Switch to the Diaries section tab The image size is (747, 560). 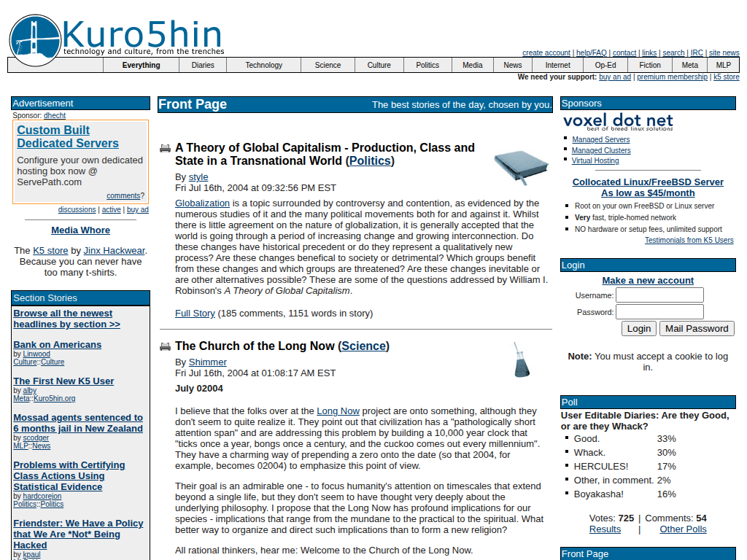203,65
